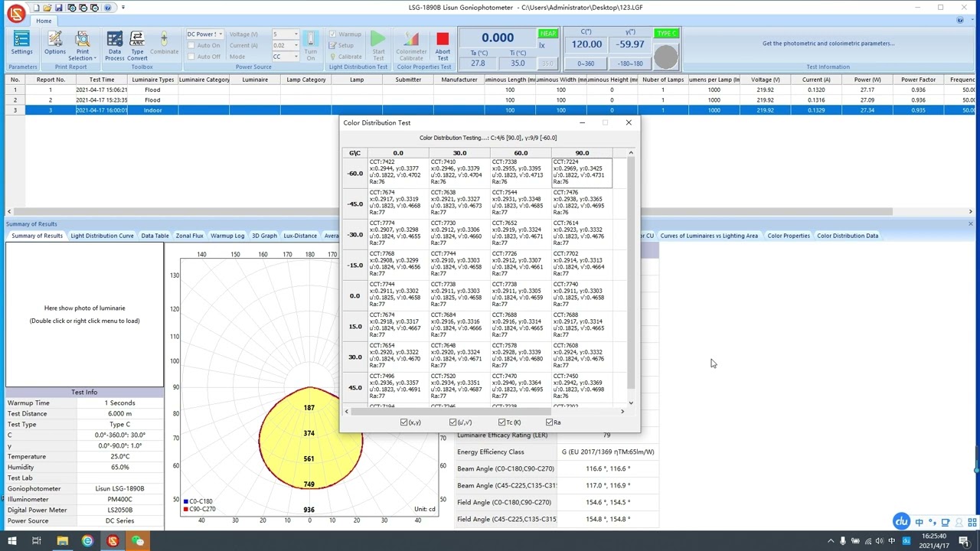980x551 pixels.
Task: Open the Color Properties tab
Action: (x=789, y=236)
